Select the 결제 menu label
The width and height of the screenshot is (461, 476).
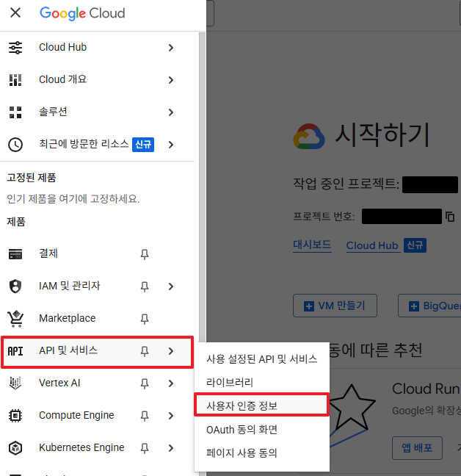[x=48, y=253]
